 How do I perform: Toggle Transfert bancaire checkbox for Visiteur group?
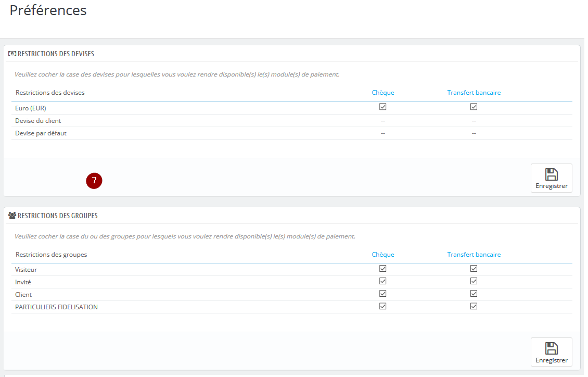[474, 269]
